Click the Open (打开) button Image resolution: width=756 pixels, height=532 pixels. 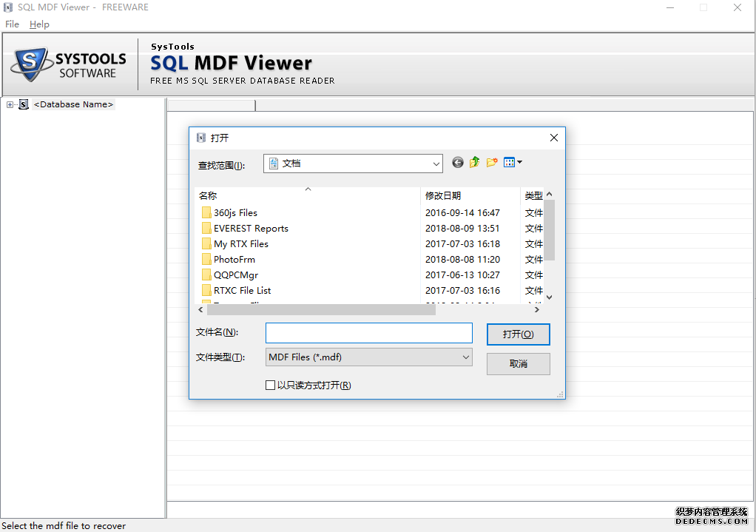point(519,334)
